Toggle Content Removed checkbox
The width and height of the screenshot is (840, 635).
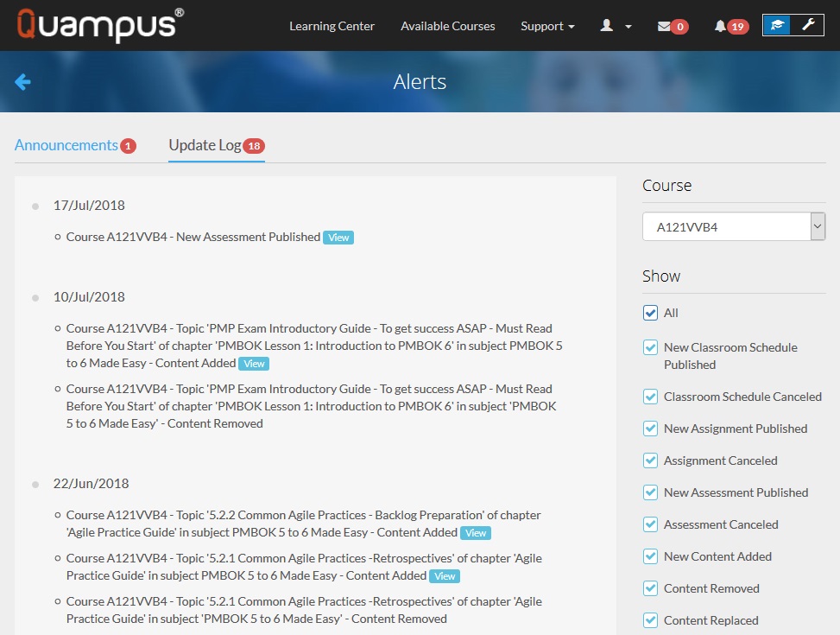[651, 588]
